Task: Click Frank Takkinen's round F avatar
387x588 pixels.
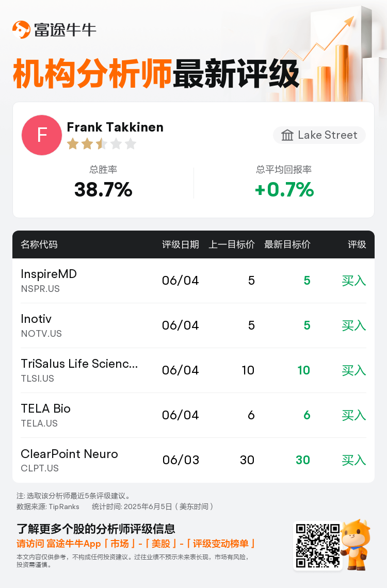Action: coord(42,135)
